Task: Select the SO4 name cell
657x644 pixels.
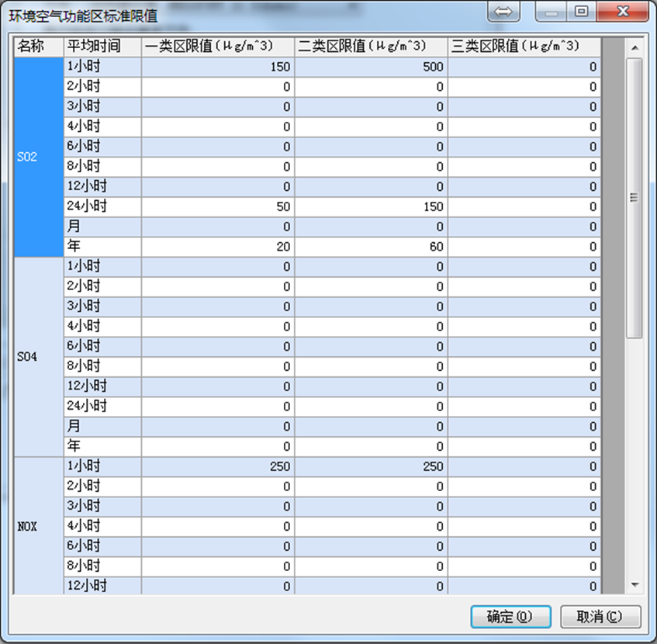Action: pos(39,357)
